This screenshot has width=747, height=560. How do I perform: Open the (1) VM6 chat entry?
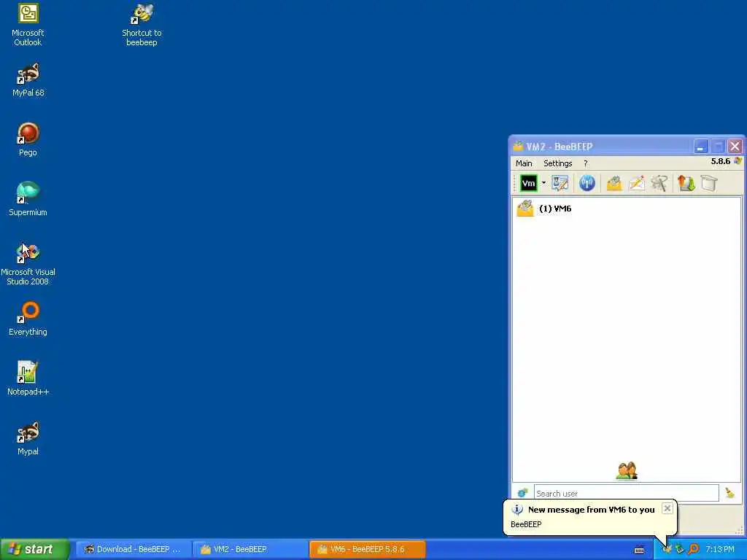[627, 209]
